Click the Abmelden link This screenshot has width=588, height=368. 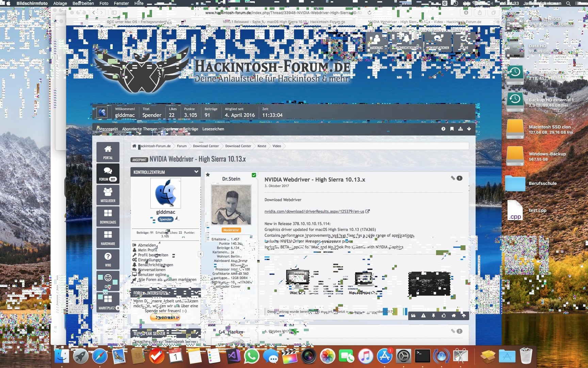147,245
